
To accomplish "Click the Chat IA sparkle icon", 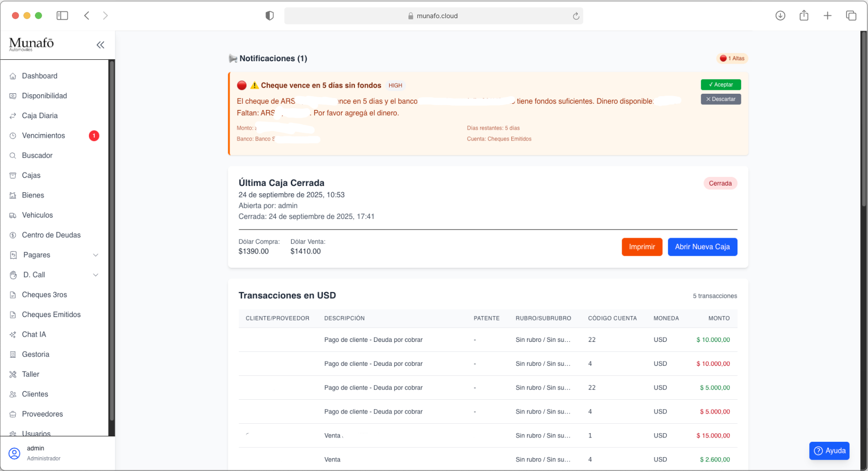I will [x=13, y=335].
